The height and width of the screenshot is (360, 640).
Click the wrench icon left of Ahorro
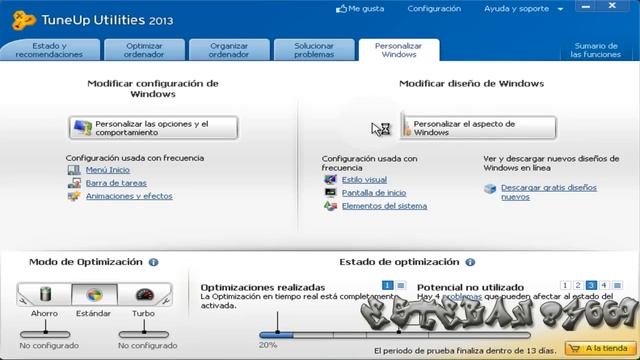pos(22,301)
